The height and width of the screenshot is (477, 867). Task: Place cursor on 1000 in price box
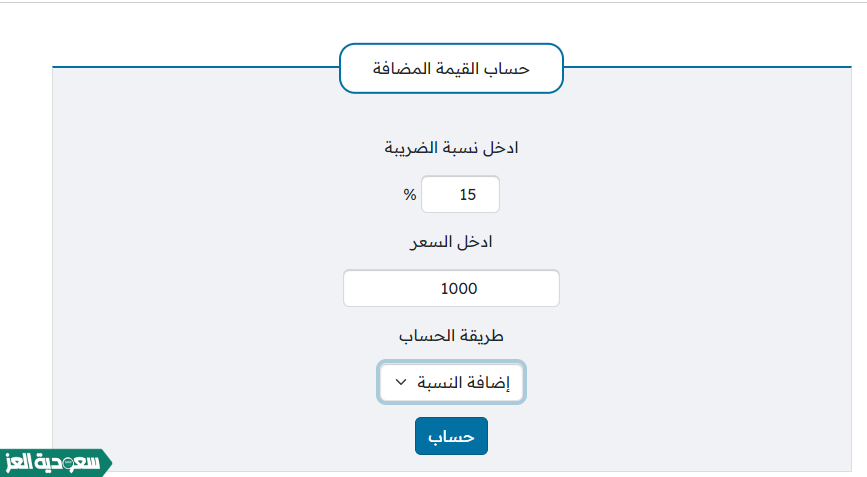[459, 289]
